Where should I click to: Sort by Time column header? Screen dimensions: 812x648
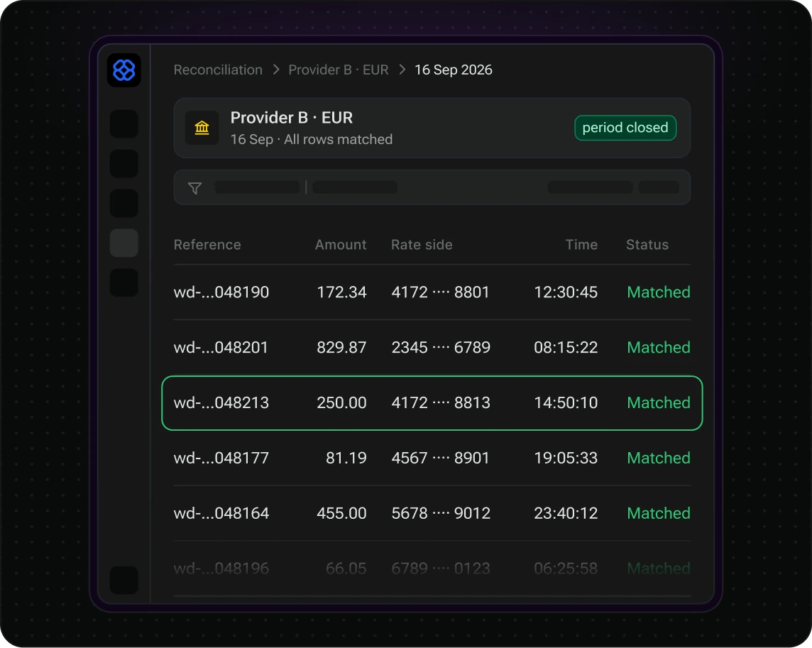(x=581, y=244)
